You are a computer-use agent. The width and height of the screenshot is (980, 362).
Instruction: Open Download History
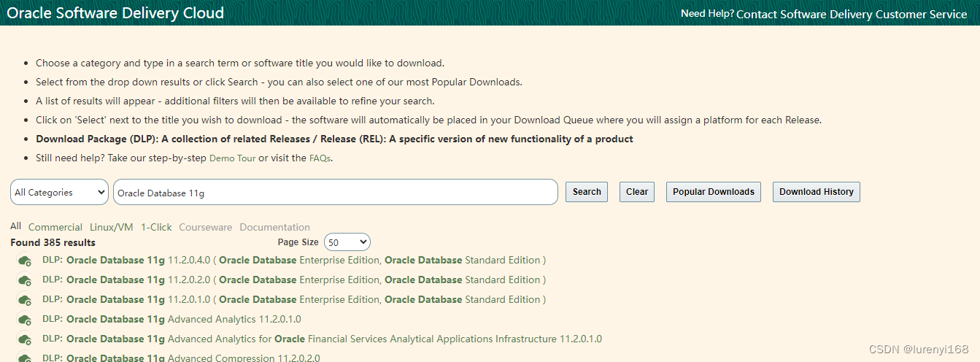click(x=817, y=192)
